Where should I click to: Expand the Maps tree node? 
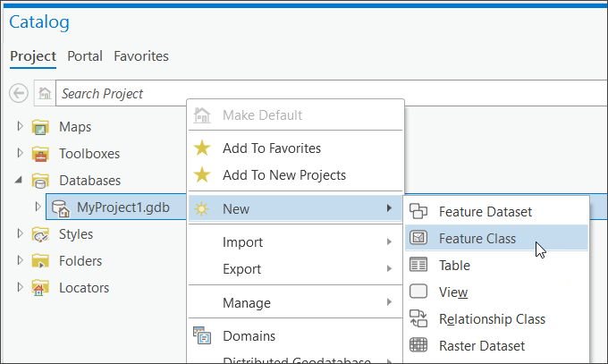click(21, 127)
